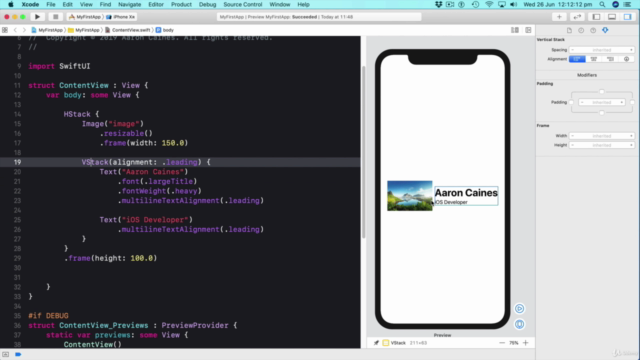Add an editor pane on the right
640x360 pixels.
click(x=528, y=30)
